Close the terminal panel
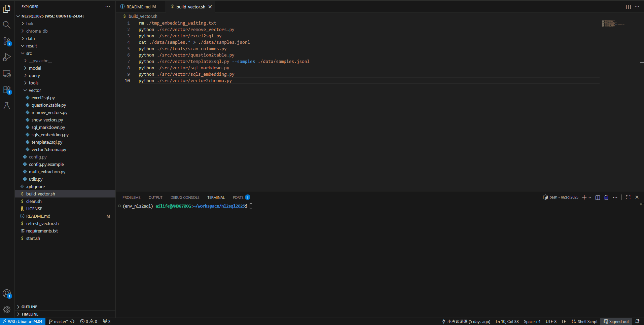This screenshot has height=325, width=644. point(637,197)
